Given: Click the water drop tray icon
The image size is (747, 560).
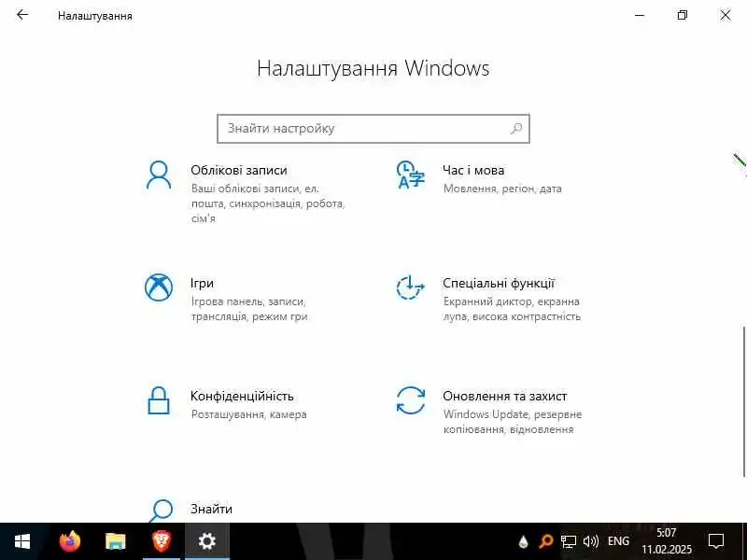Looking at the screenshot, I should pos(523,541).
